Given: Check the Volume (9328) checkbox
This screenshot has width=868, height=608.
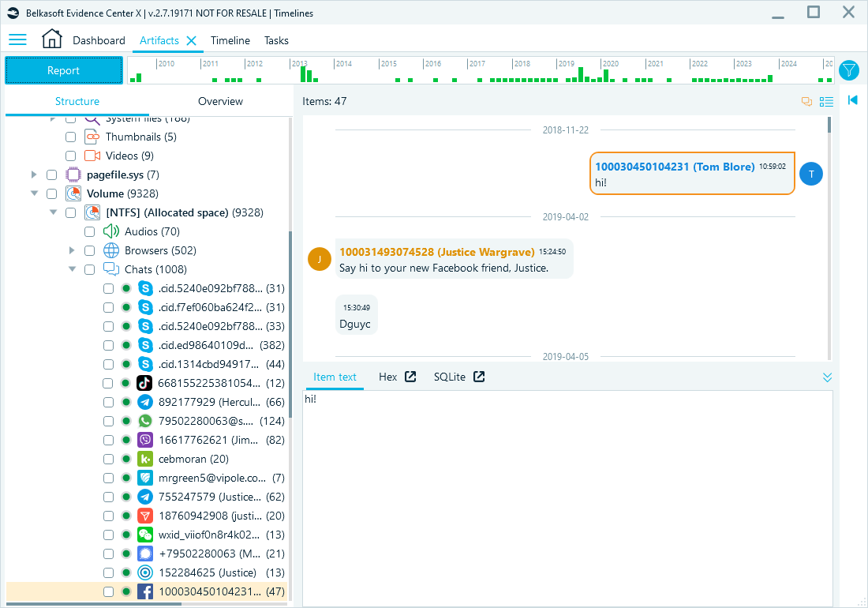Looking at the screenshot, I should coord(51,193).
